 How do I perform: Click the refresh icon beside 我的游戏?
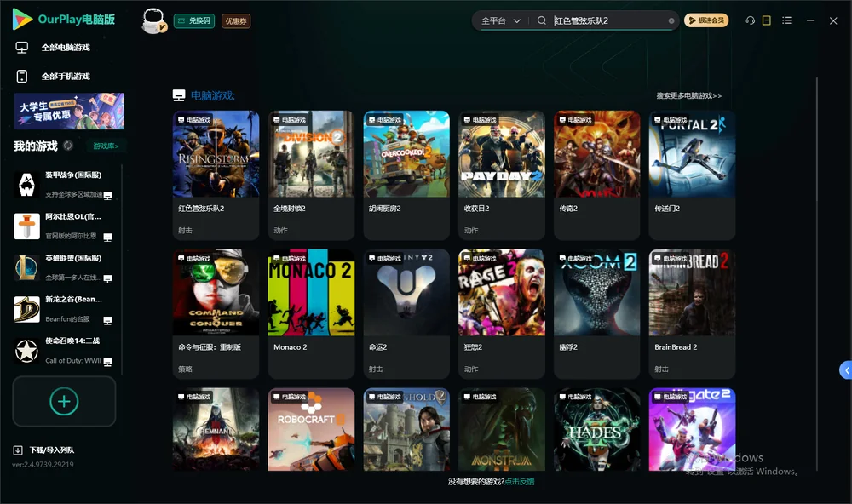coord(68,146)
